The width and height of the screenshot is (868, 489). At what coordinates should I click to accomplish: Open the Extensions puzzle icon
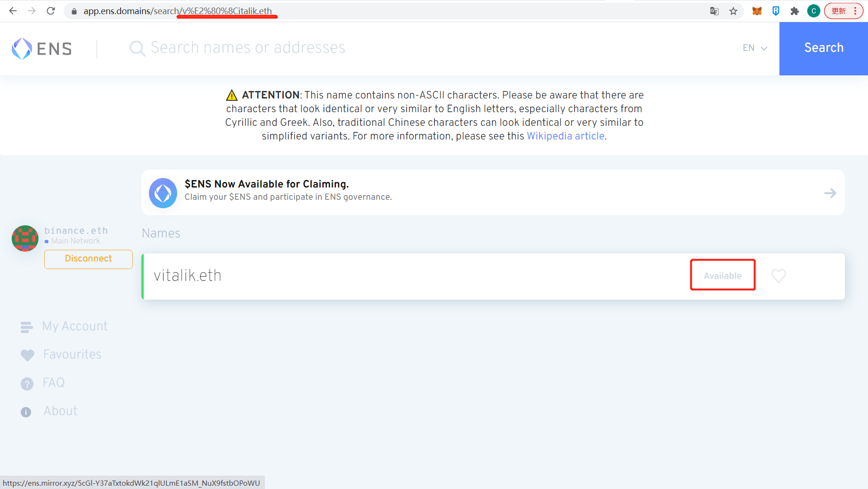pyautogui.click(x=794, y=11)
